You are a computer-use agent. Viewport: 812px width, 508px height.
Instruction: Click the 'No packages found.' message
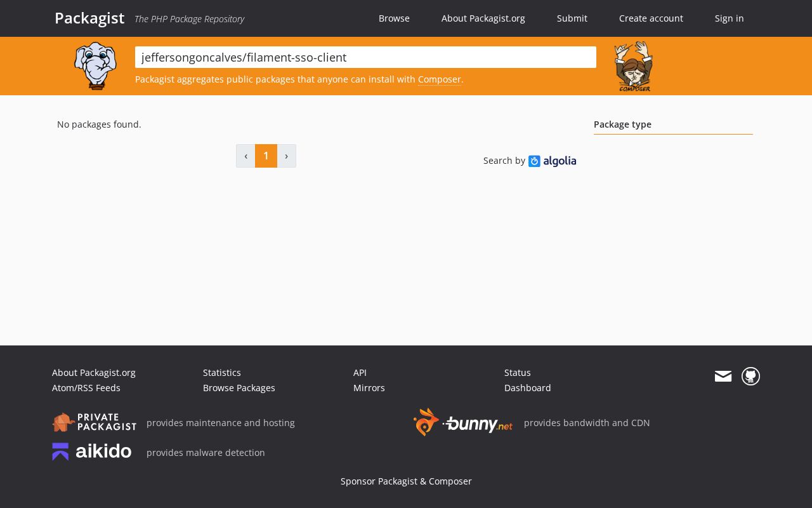point(99,124)
